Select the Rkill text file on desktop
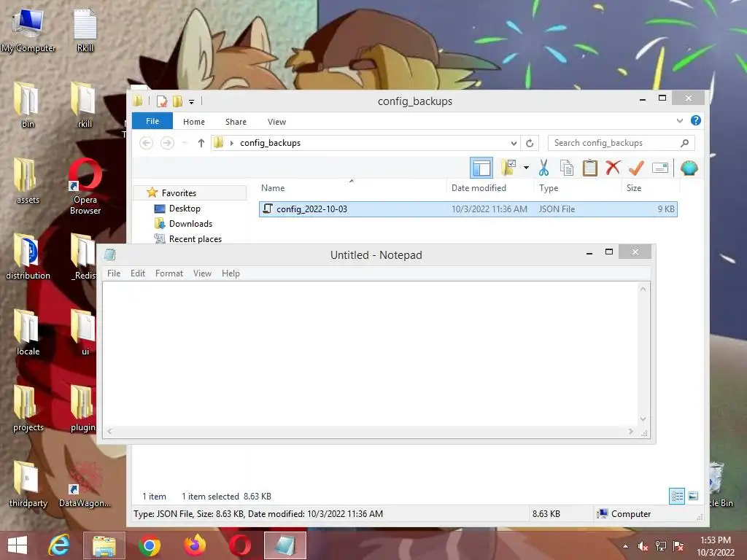The image size is (747, 560). (x=85, y=31)
